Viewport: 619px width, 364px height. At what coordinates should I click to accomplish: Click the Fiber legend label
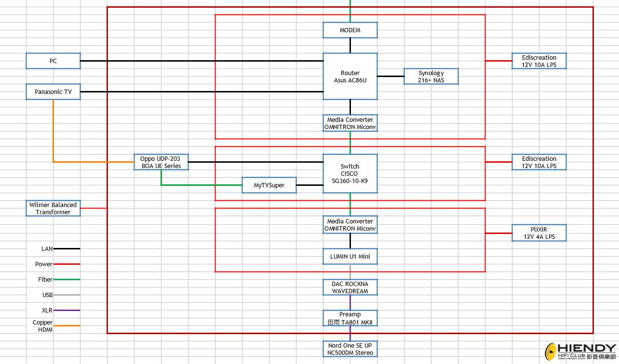tap(45, 280)
